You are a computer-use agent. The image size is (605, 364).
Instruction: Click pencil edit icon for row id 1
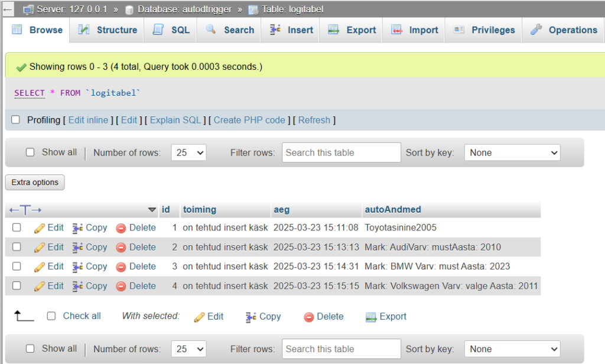point(40,228)
